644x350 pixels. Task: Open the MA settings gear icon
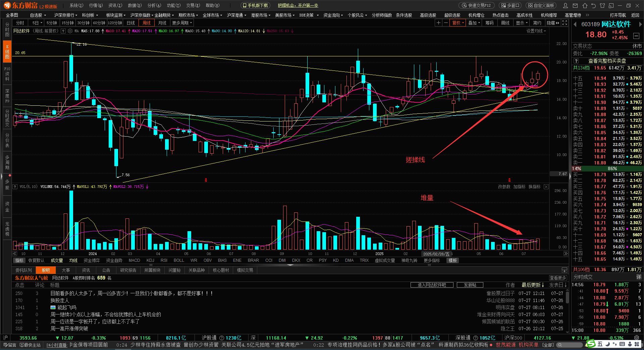tap(70, 31)
